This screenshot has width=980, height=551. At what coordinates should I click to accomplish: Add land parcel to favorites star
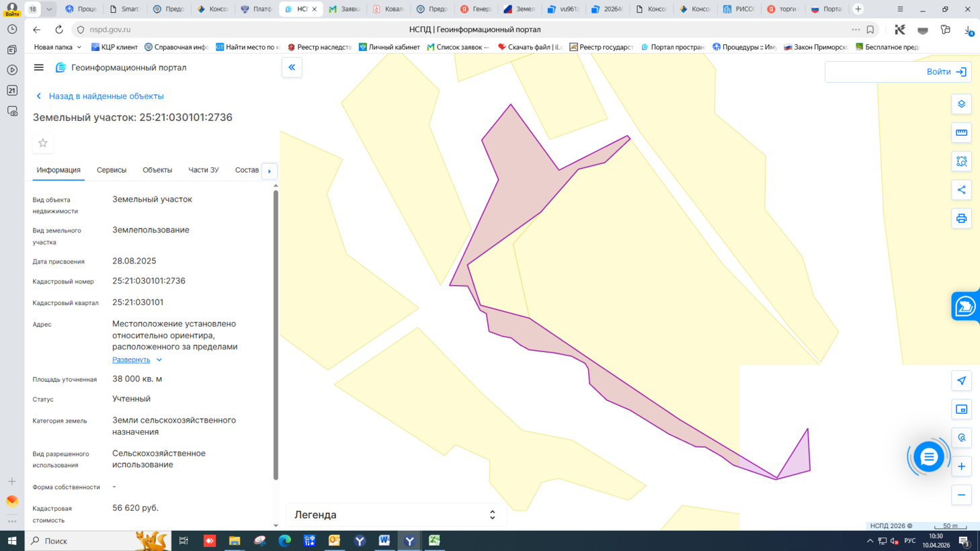point(43,143)
